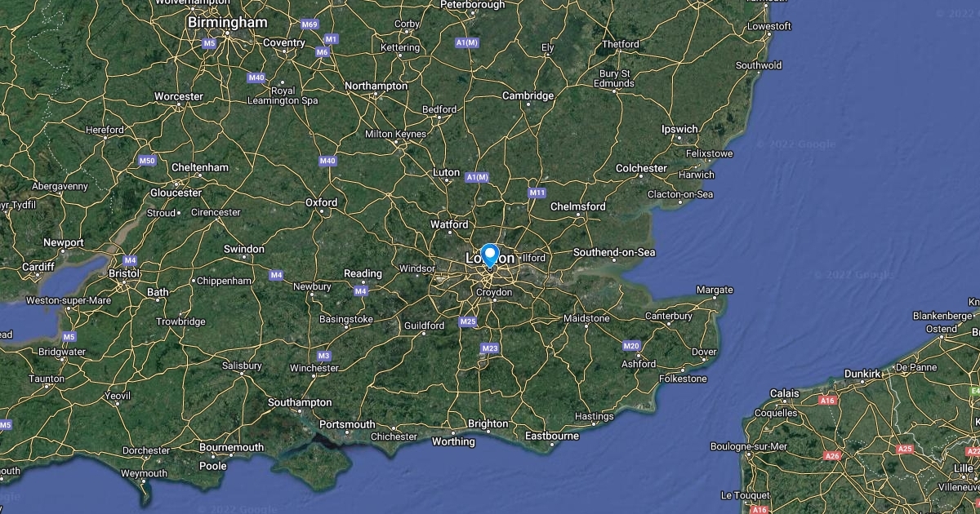Select the Canterbury map label
Screen dimensions: 980x514
[x=669, y=316]
